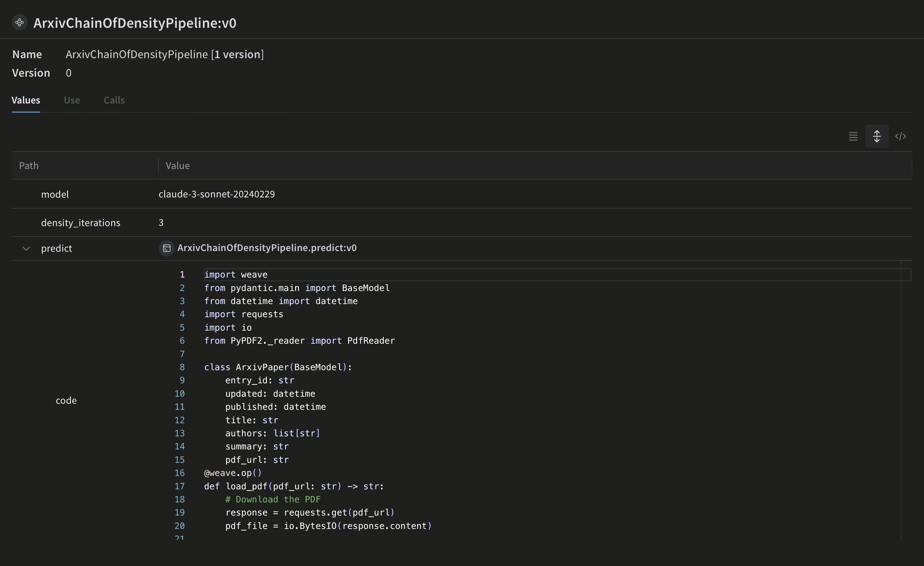
Task: Click the pydantic BaseModel import line
Action: (x=297, y=288)
